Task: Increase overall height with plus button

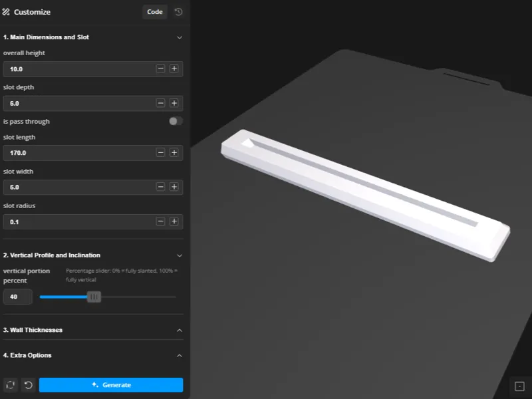Action: (174, 68)
